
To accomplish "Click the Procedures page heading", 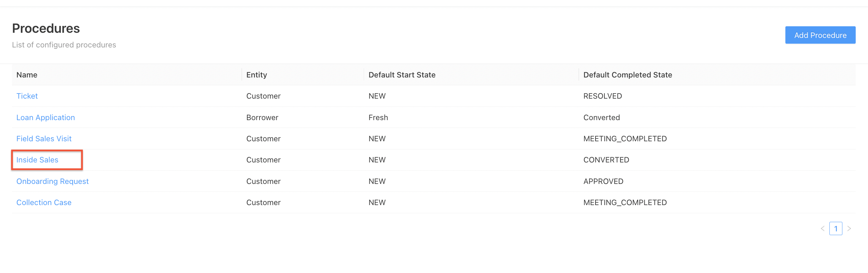I will pos(46,29).
